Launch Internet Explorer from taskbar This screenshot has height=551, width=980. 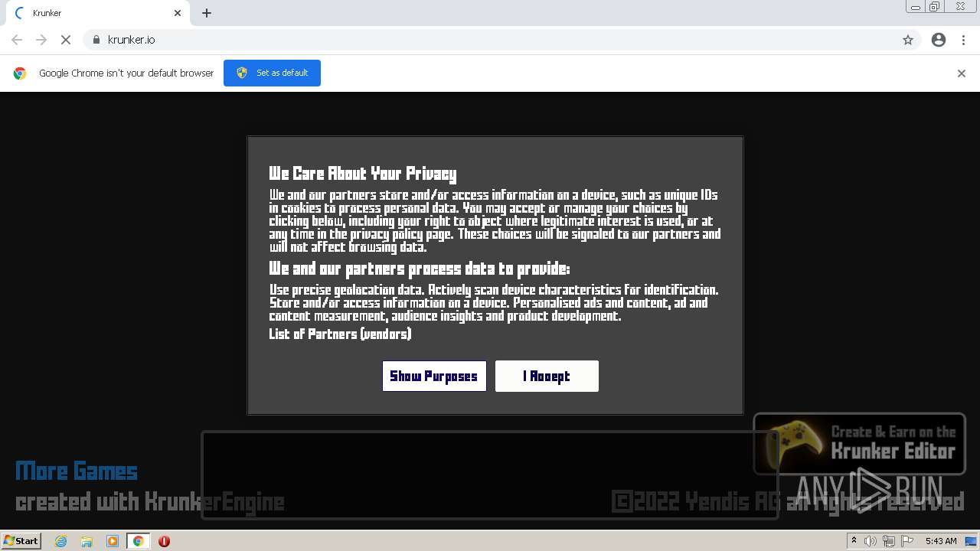point(61,541)
